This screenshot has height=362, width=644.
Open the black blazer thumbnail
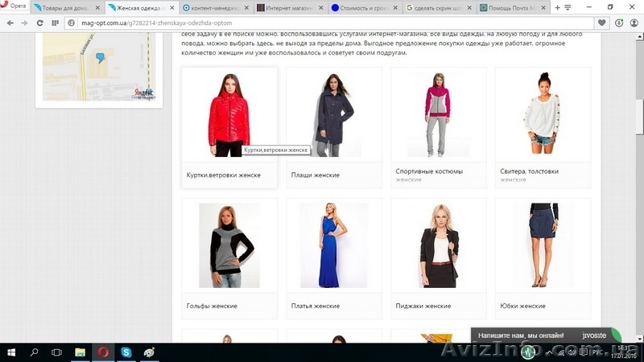438,245
